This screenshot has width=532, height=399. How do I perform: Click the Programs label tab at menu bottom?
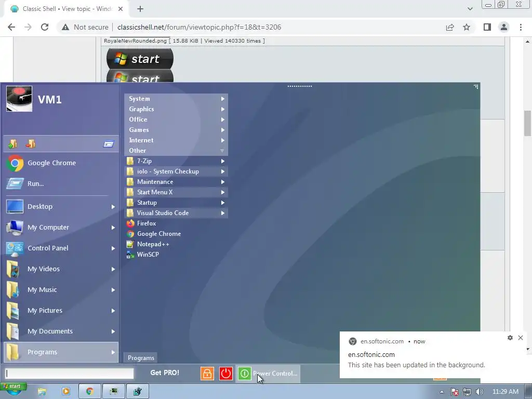click(x=141, y=357)
